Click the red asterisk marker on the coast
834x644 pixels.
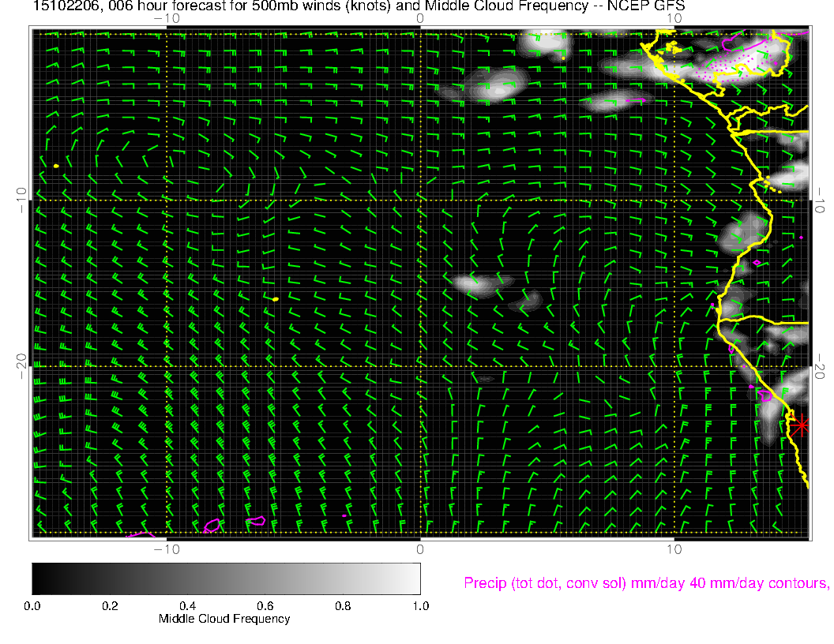[802, 425]
